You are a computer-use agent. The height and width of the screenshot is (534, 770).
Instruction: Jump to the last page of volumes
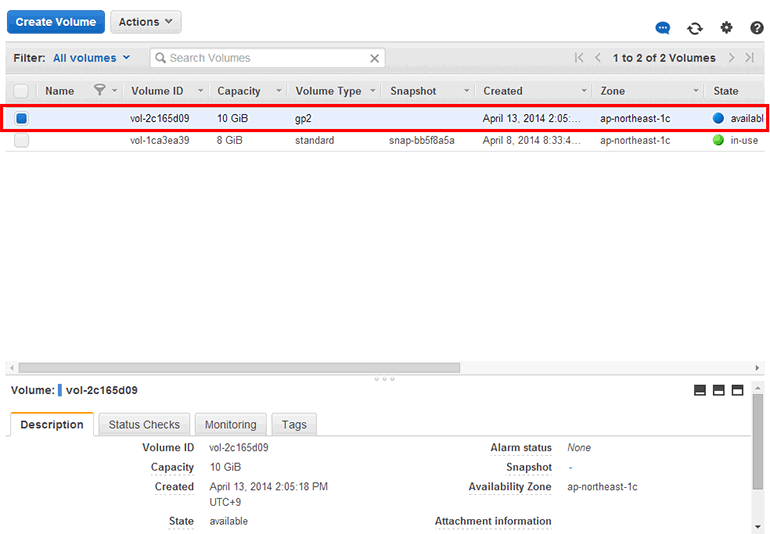click(x=750, y=58)
